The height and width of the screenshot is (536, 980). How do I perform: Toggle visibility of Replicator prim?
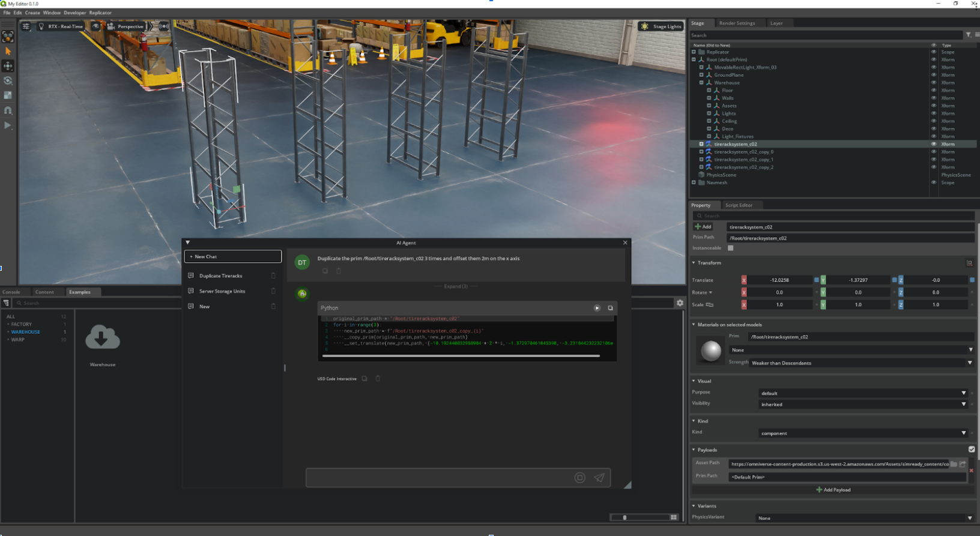[933, 52]
